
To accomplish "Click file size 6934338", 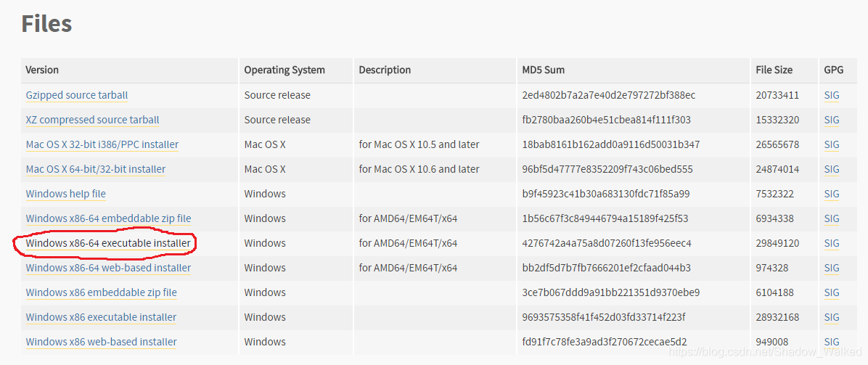I will (x=775, y=218).
